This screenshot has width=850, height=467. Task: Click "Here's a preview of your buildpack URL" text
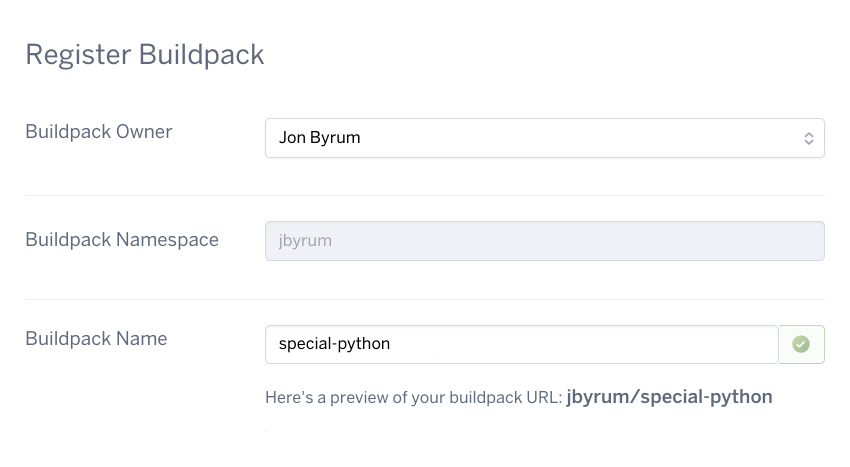[414, 398]
